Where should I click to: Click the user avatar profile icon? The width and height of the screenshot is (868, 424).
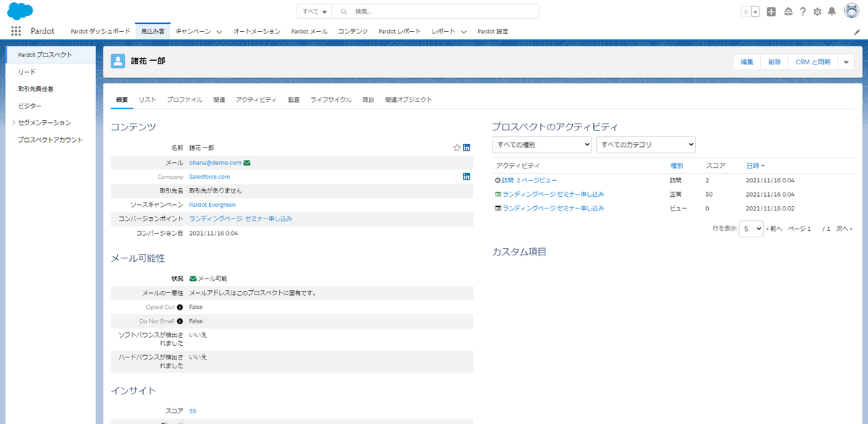point(851,12)
